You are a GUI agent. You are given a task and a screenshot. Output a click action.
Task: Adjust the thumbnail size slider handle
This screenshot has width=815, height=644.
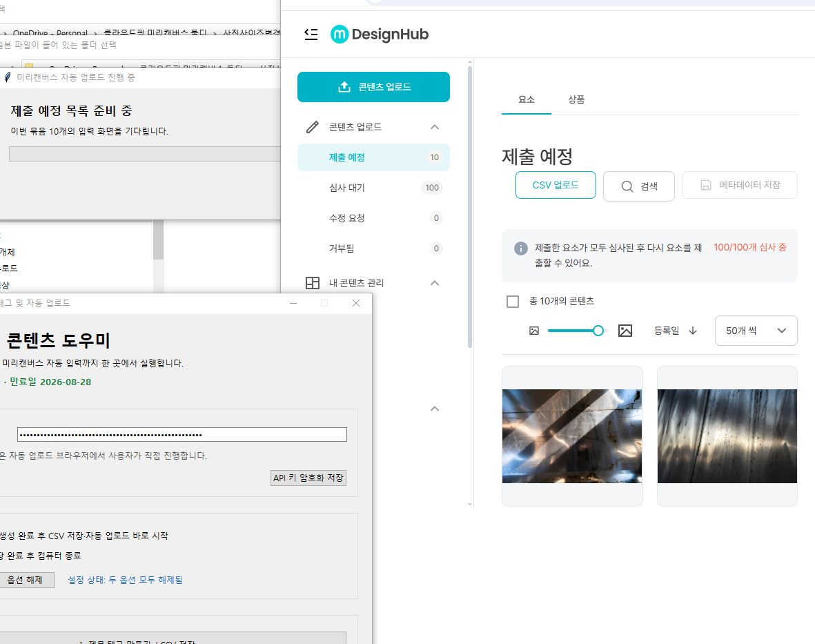598,331
